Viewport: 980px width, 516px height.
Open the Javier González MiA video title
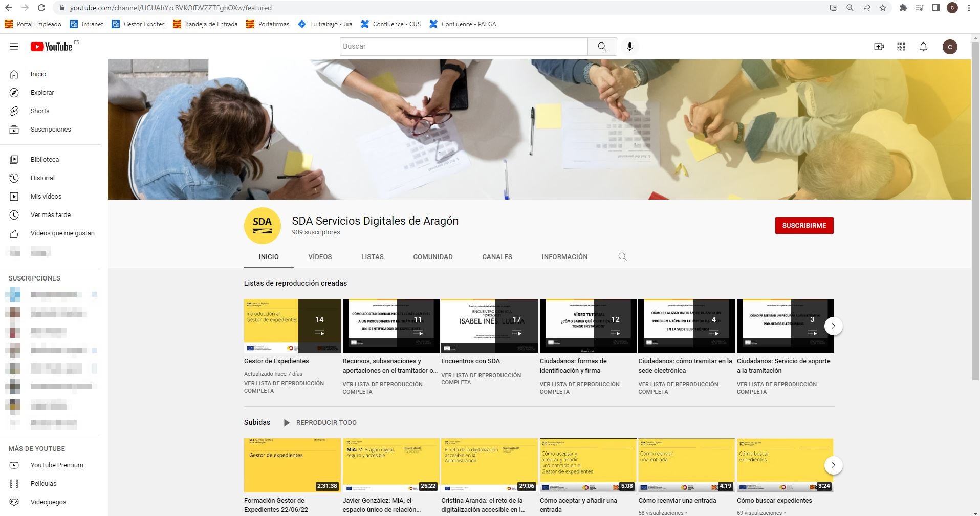click(382, 505)
